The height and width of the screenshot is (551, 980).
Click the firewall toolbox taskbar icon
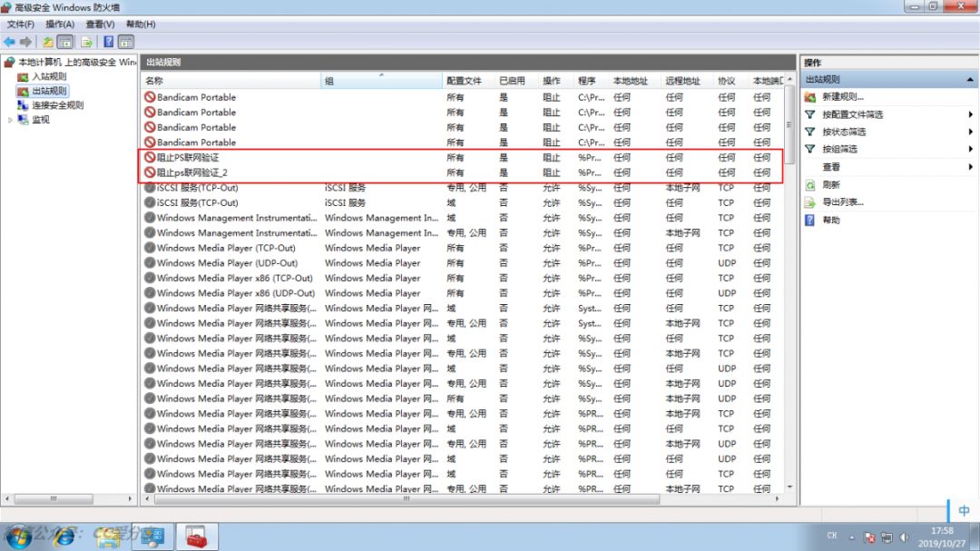[196, 536]
